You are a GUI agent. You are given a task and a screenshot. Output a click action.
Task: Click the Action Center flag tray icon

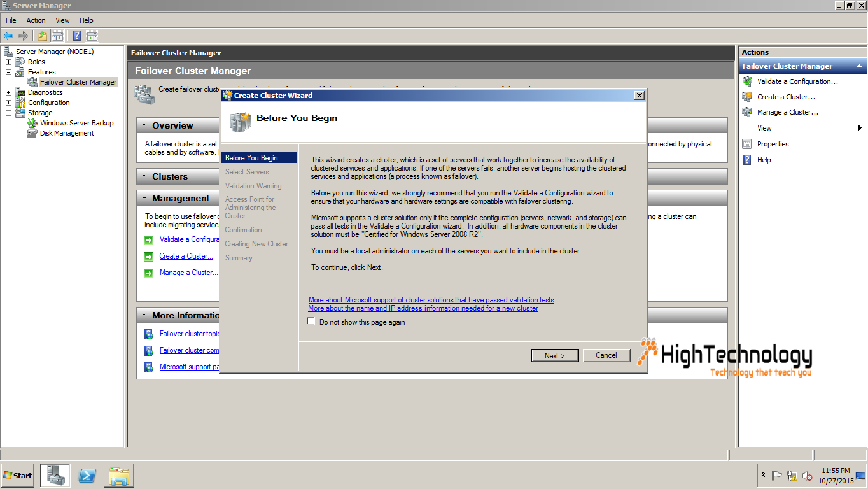coord(776,476)
